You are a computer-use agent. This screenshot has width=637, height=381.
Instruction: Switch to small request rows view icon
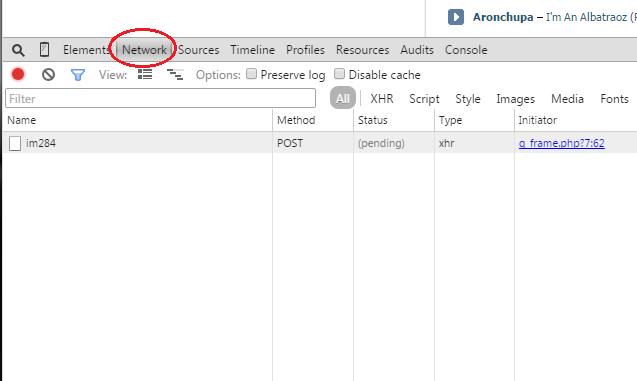point(175,74)
